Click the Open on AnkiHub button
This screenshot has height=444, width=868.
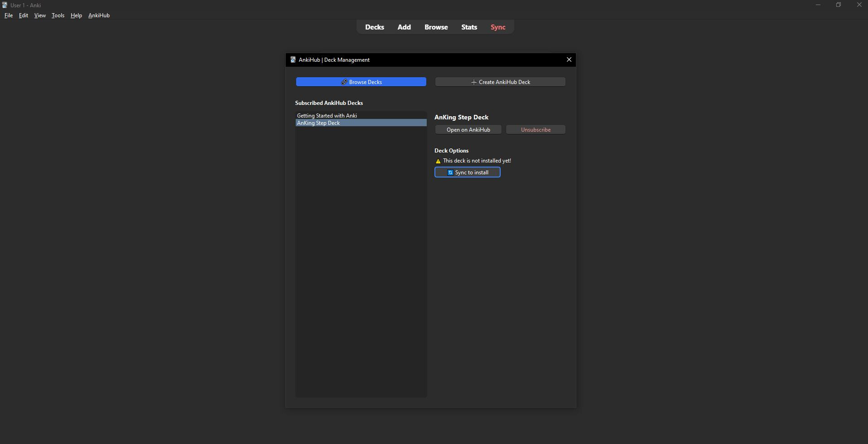coord(468,130)
